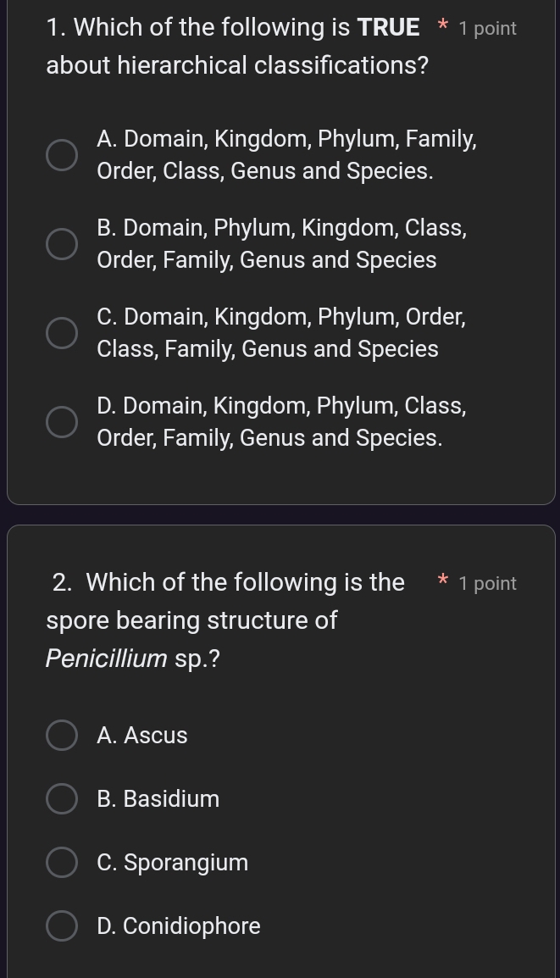Viewport: 560px width, 978px height.
Task: Click the red asterisk next to question 2
Action: tap(443, 582)
